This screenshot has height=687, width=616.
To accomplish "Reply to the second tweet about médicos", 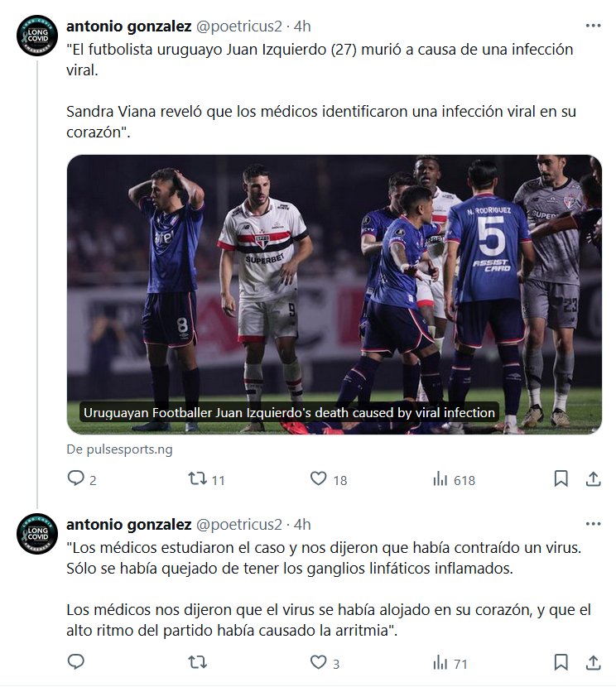I will pyautogui.click(x=76, y=661).
